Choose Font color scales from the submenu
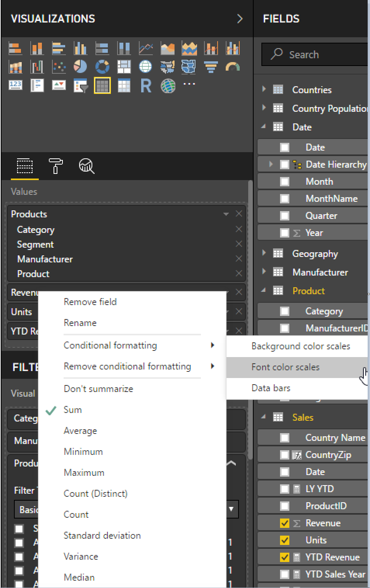Screen dimensions: 370x588 tap(285, 367)
